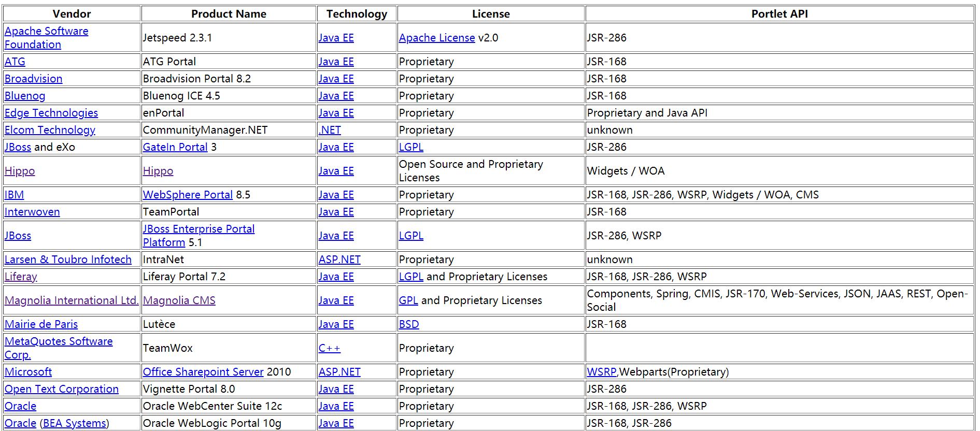980x431 pixels.
Task: Open the Interwoven vendor link
Action: point(32,212)
